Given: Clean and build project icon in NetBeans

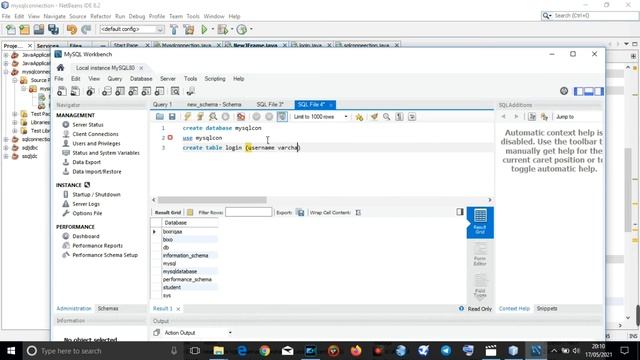Looking at the screenshot, I should click(189, 29).
